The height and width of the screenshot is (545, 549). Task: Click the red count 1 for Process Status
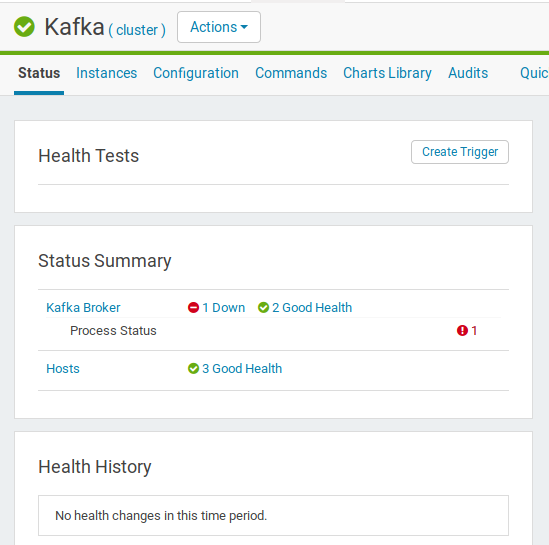474,330
